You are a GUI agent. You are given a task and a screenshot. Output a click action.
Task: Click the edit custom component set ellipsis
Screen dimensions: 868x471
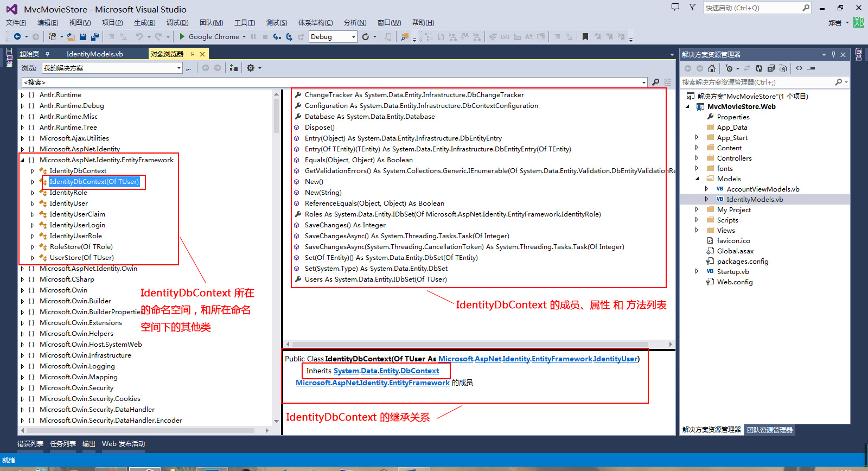click(x=188, y=68)
